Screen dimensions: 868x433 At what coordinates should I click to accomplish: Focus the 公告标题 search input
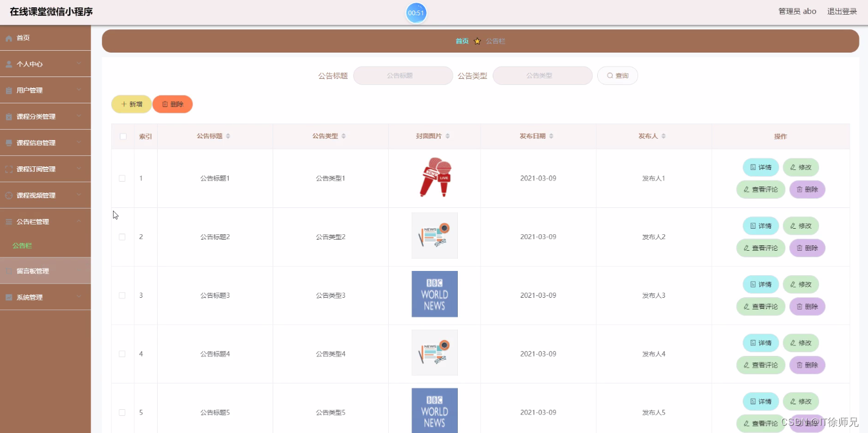[x=403, y=76]
